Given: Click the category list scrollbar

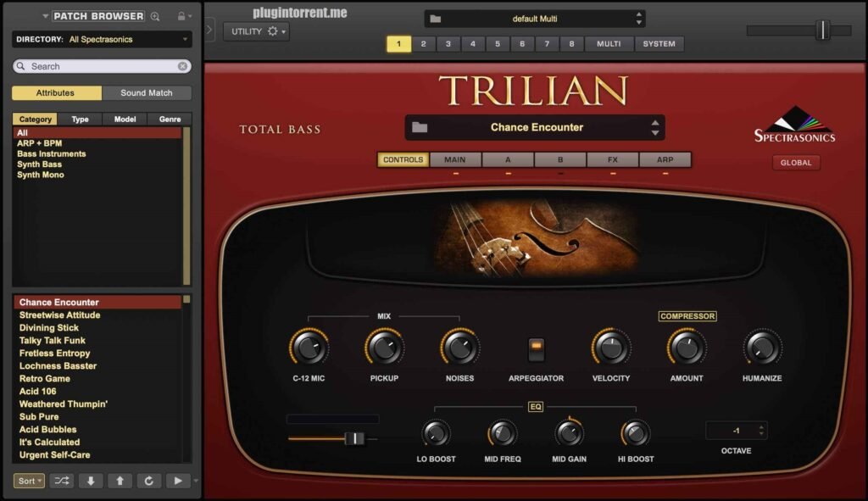Looking at the screenshot, I should click(x=186, y=206).
